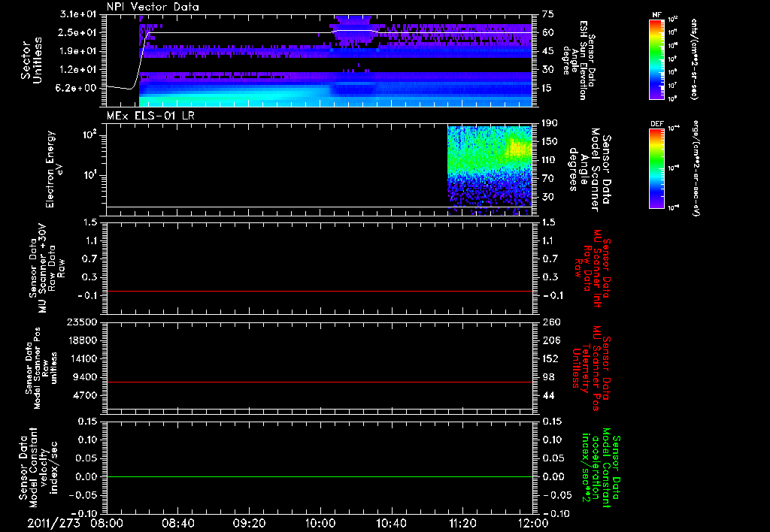Click the red 'MU Scanner Pos Telemetry' label
Image resolution: width=770 pixels, height=532 pixels.
(x=591, y=368)
